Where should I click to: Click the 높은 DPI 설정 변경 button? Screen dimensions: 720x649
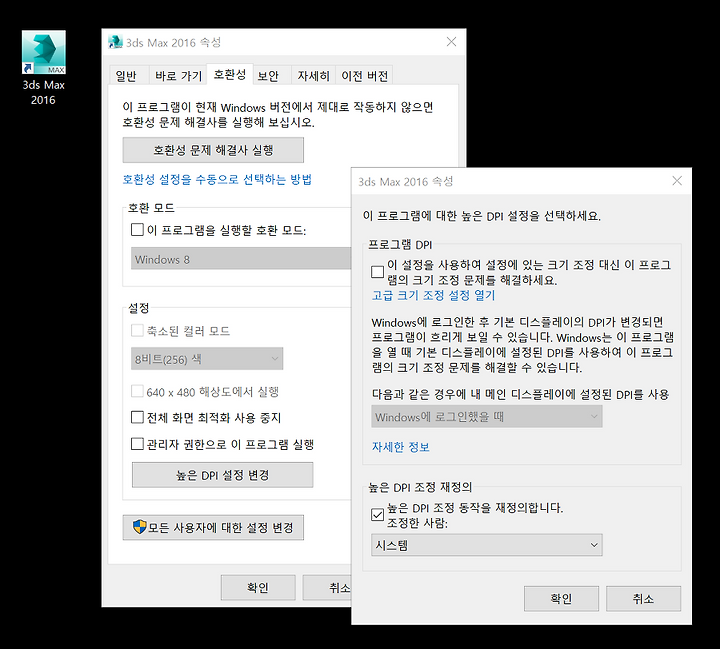pos(223,475)
